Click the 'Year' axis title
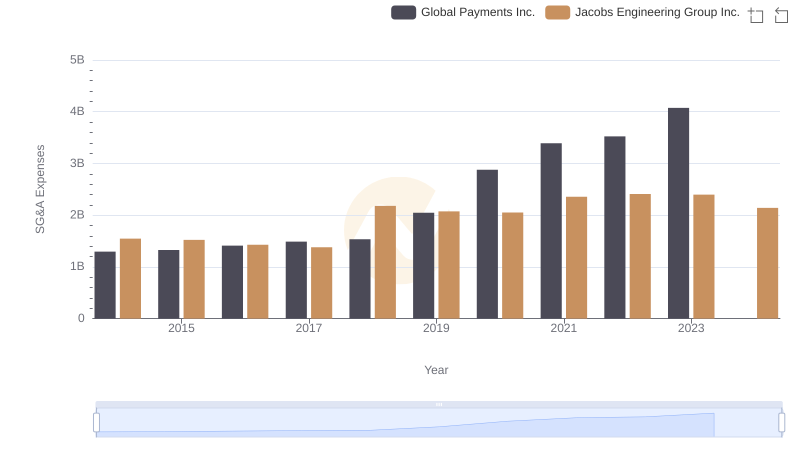The height and width of the screenshot is (461, 800). 436,370
